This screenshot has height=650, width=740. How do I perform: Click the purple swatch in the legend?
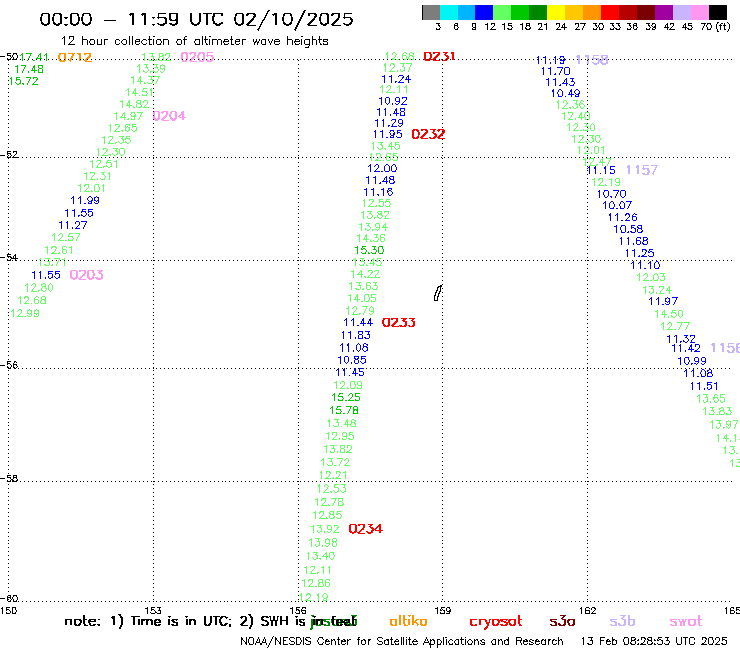click(x=664, y=12)
